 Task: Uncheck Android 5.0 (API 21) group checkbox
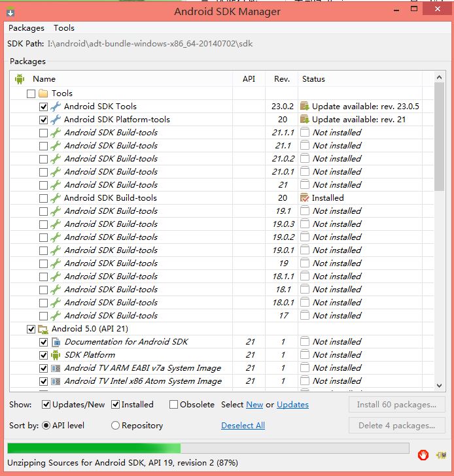[x=31, y=329]
